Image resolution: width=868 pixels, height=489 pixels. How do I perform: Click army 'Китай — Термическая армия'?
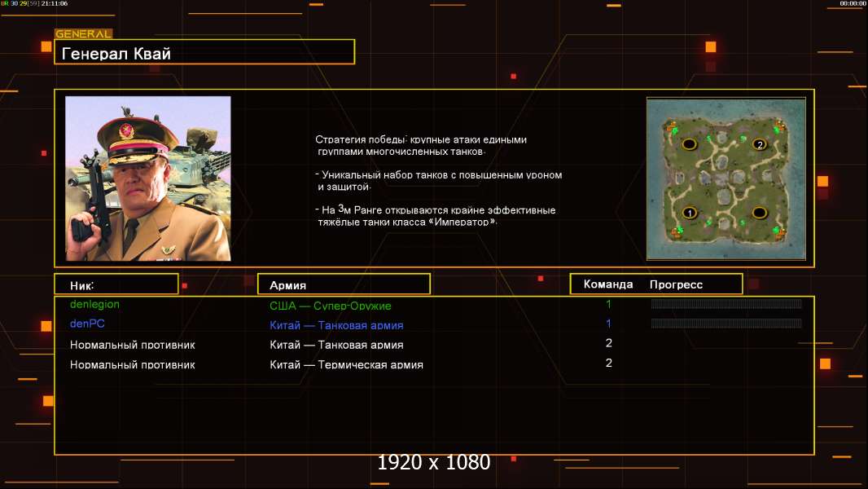pyautogui.click(x=346, y=364)
